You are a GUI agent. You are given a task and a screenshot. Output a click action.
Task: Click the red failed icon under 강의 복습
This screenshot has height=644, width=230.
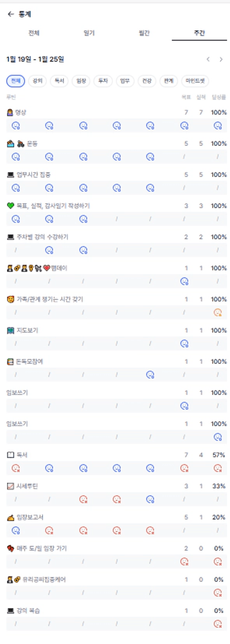click(x=217, y=624)
